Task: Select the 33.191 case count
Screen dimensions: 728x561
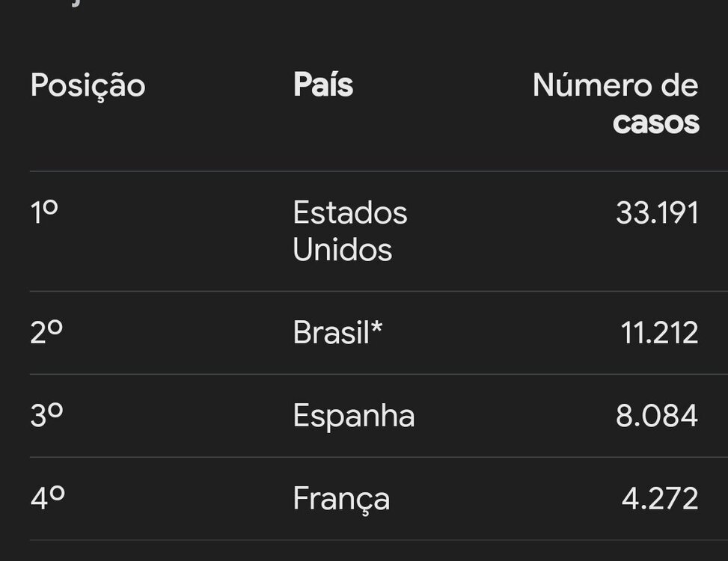Action: coord(657,213)
